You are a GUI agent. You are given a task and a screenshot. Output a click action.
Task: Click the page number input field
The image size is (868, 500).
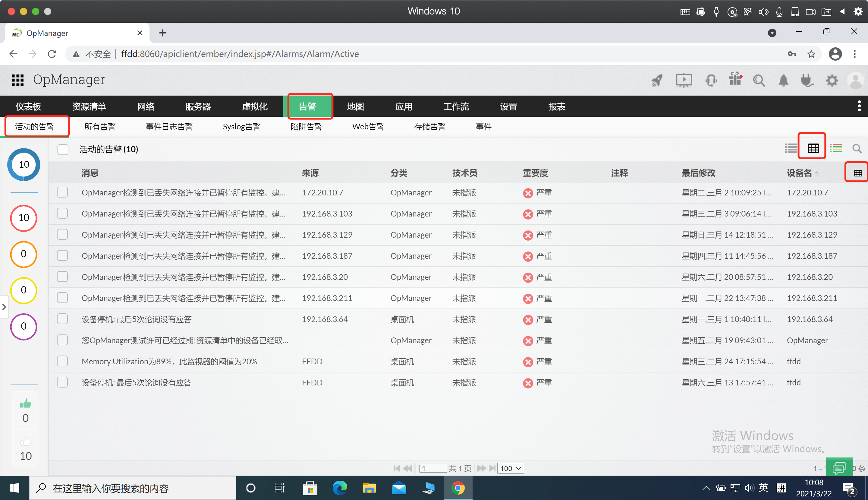pos(433,468)
